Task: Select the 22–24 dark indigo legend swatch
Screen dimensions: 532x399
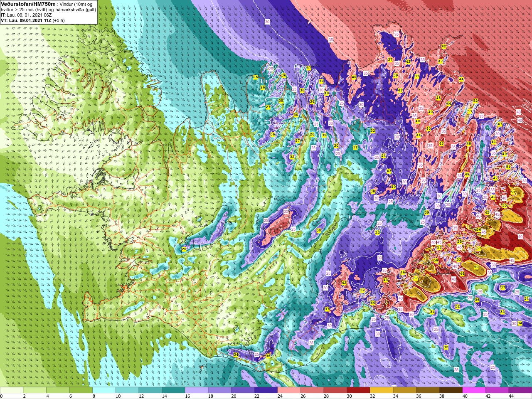Action: [x=266, y=390]
